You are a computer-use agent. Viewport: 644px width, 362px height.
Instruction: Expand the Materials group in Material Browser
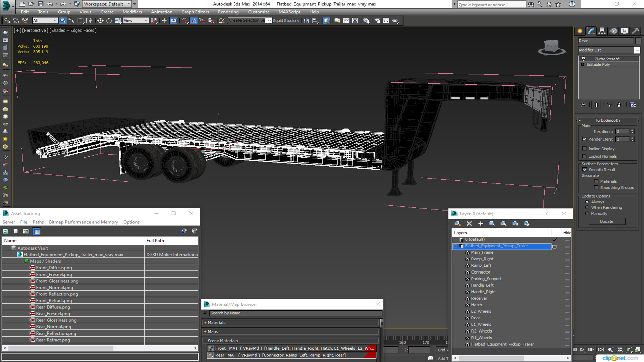coord(291,323)
